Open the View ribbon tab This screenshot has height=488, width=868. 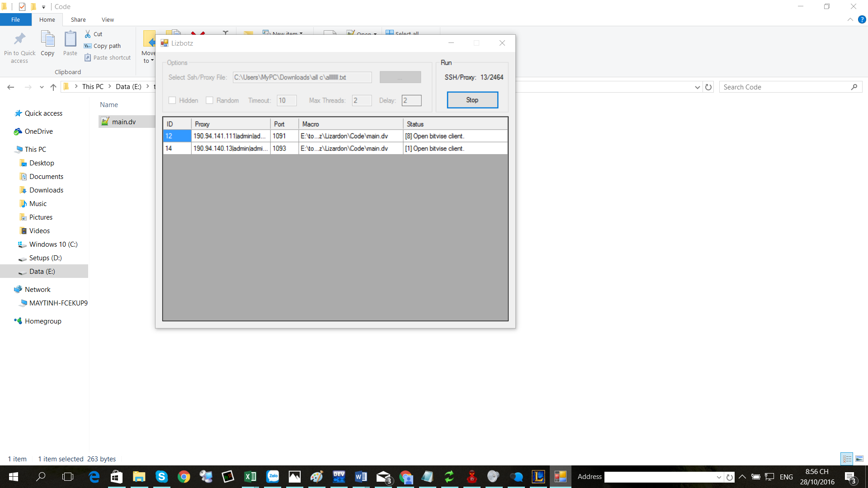(108, 19)
